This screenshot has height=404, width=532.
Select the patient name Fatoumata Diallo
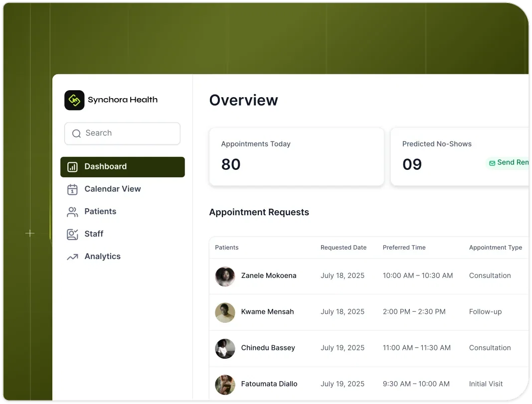pos(269,384)
